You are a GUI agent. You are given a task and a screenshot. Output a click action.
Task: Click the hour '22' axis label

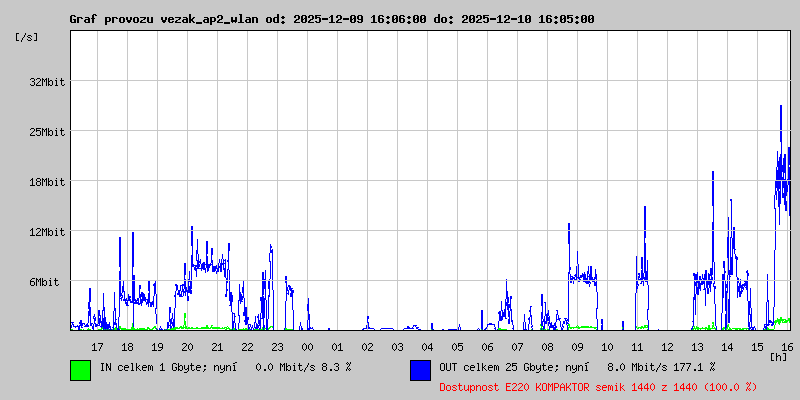coord(247,347)
